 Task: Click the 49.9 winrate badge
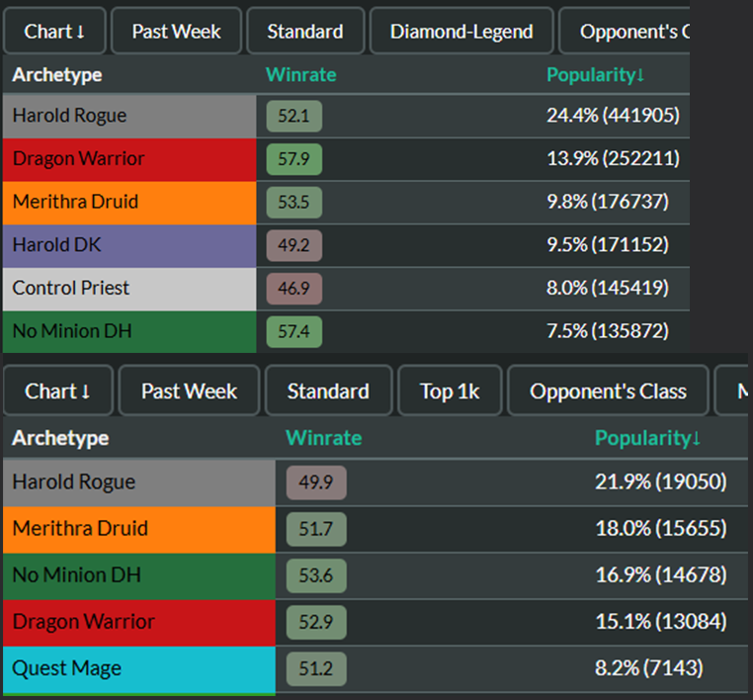pos(316,481)
